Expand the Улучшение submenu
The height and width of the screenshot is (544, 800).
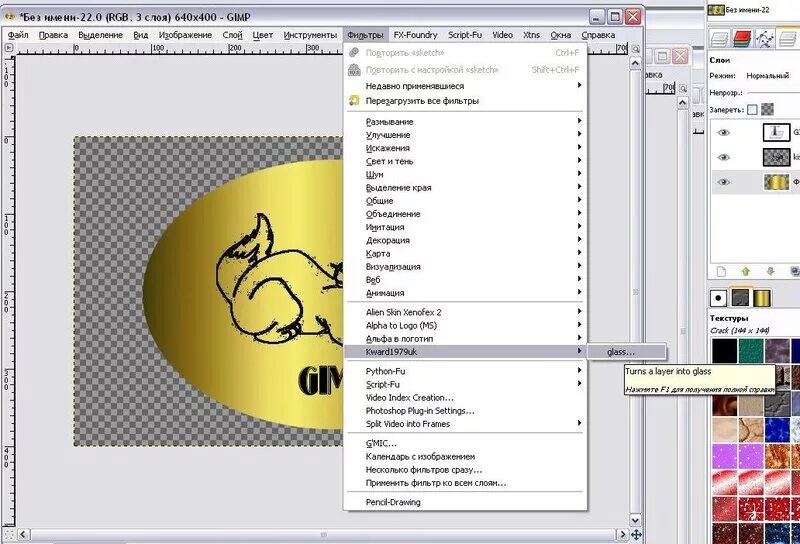(x=465, y=135)
